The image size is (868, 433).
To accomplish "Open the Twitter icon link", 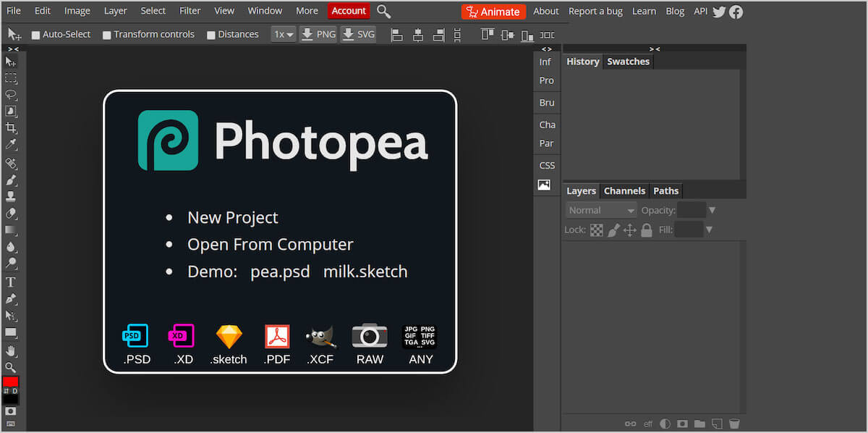I will click(x=719, y=11).
